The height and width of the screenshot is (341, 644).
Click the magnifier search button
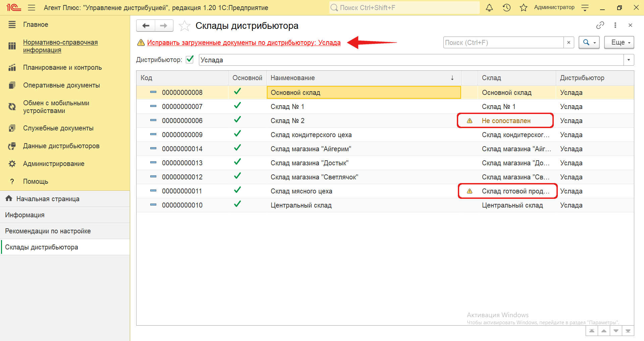tap(586, 43)
